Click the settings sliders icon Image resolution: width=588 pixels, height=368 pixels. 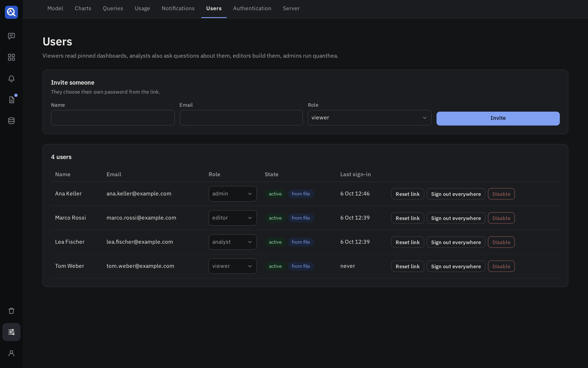tap(11, 332)
